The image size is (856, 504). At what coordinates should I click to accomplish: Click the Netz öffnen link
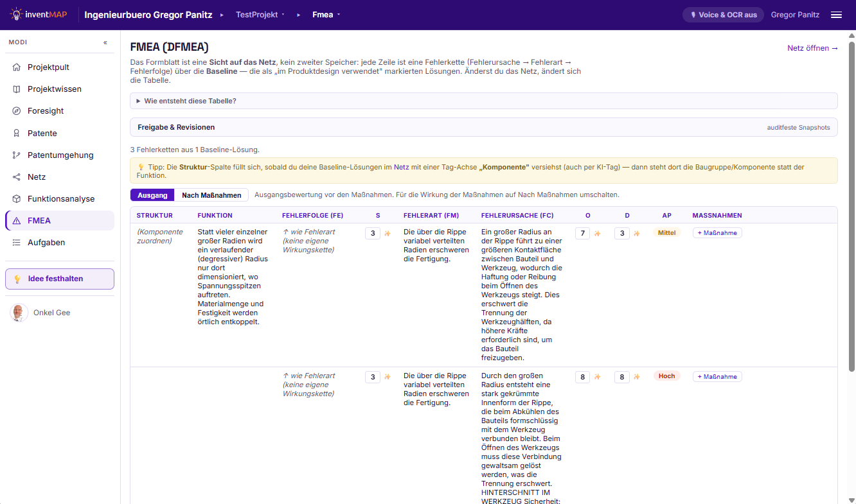[x=812, y=48]
